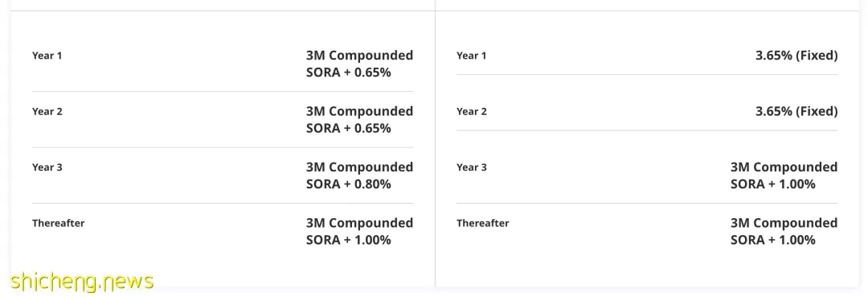Select right Year 1 3.65% (Fixed) rate

[x=796, y=56]
